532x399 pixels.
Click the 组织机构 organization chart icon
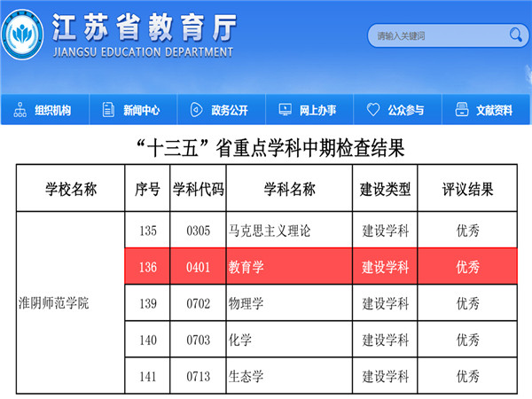point(20,110)
